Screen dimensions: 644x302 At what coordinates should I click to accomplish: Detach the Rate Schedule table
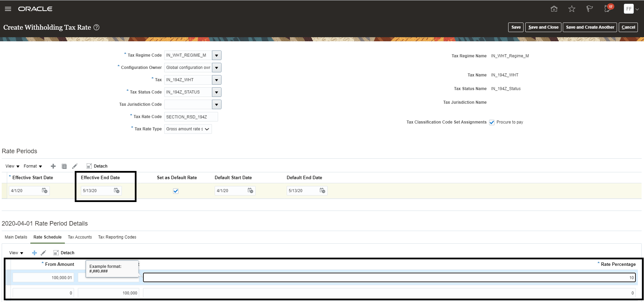click(64, 253)
